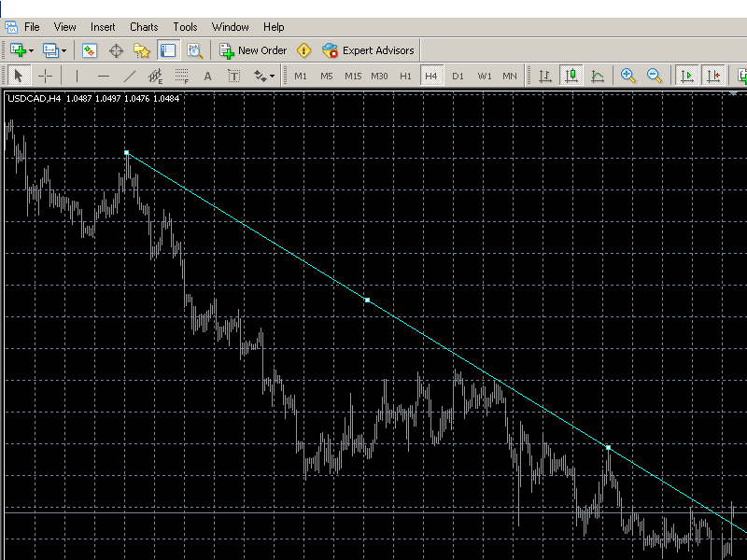Viewport: 747px width, 560px height.
Task: Open the Strategy Tester panel
Action: 194,50
